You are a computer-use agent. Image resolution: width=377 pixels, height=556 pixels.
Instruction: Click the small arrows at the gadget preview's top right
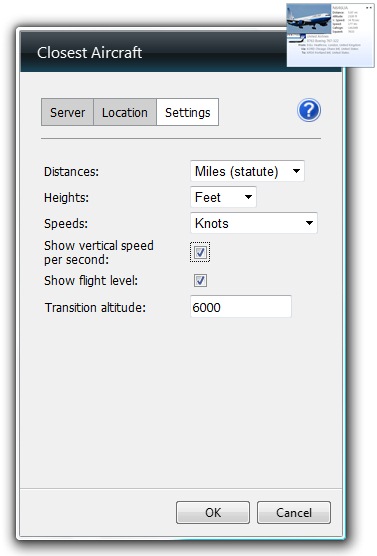(x=368, y=7)
